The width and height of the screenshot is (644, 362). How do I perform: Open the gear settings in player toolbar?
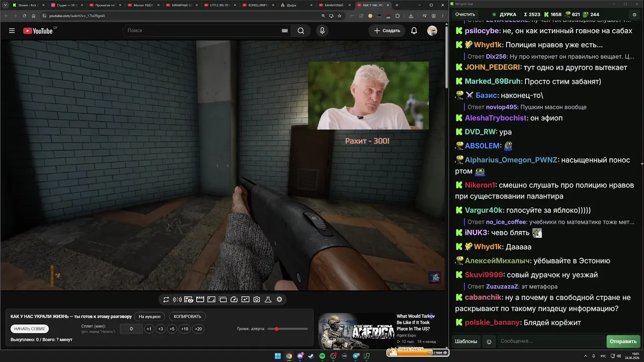click(x=279, y=300)
